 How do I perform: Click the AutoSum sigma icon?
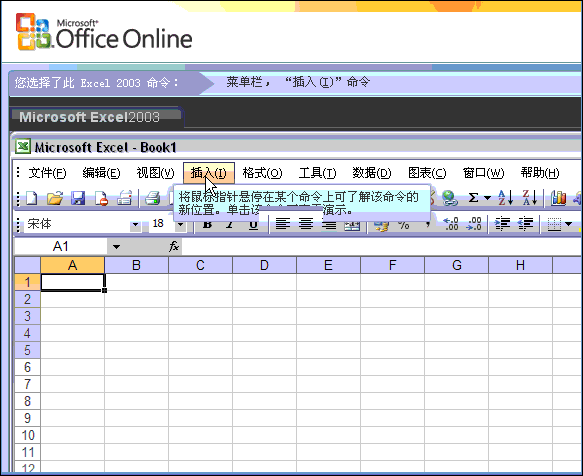(473, 198)
